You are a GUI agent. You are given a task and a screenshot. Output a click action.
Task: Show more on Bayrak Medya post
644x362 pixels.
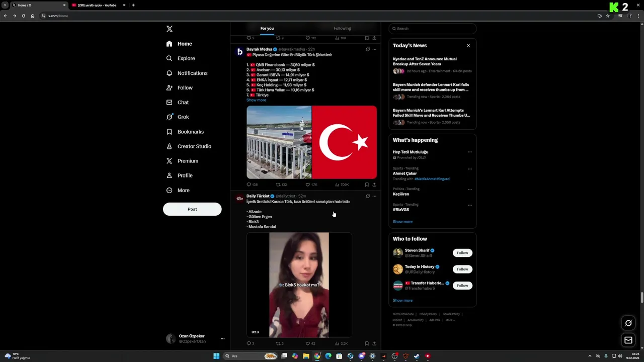point(256,100)
